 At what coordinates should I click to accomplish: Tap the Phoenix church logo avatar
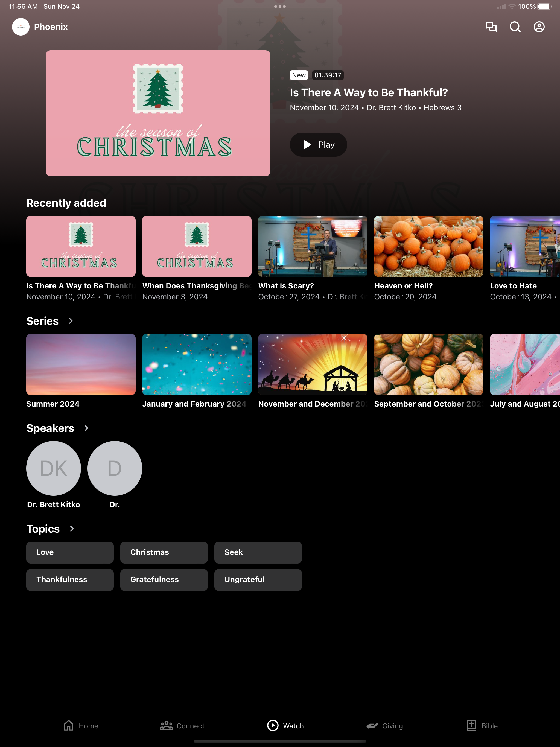point(21,27)
